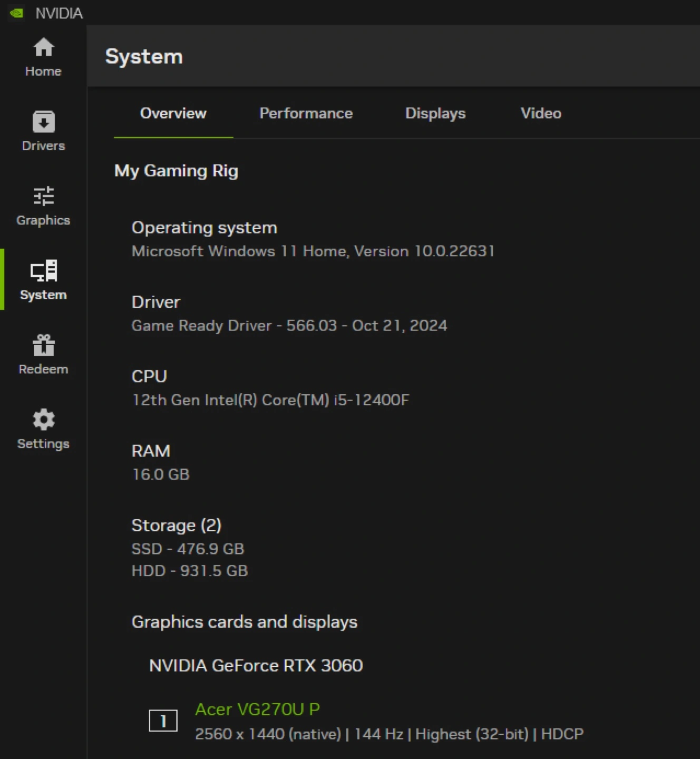The height and width of the screenshot is (759, 700).
Task: Switch to the Overview tab
Action: 173,113
